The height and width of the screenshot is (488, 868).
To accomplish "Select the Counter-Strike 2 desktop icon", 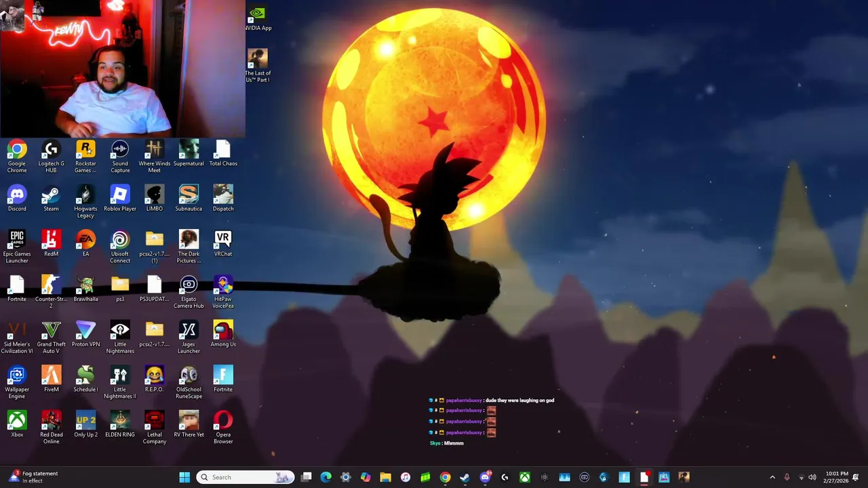I will point(51,292).
